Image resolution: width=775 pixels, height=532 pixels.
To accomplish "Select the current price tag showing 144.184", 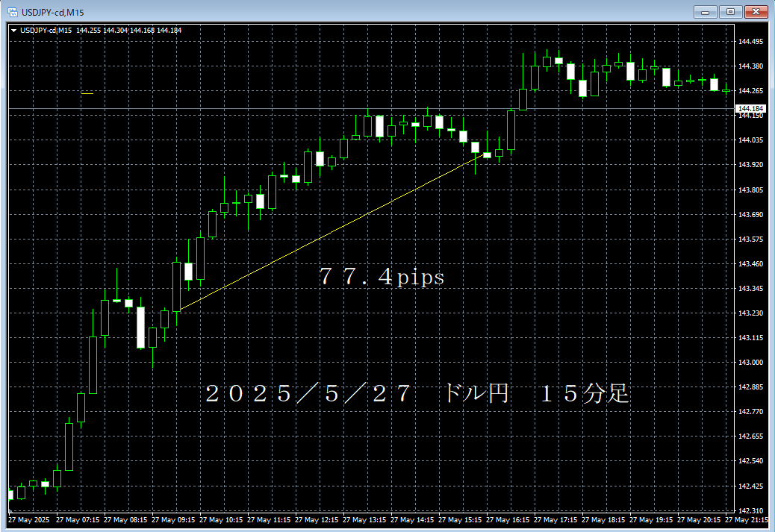I will pos(752,109).
